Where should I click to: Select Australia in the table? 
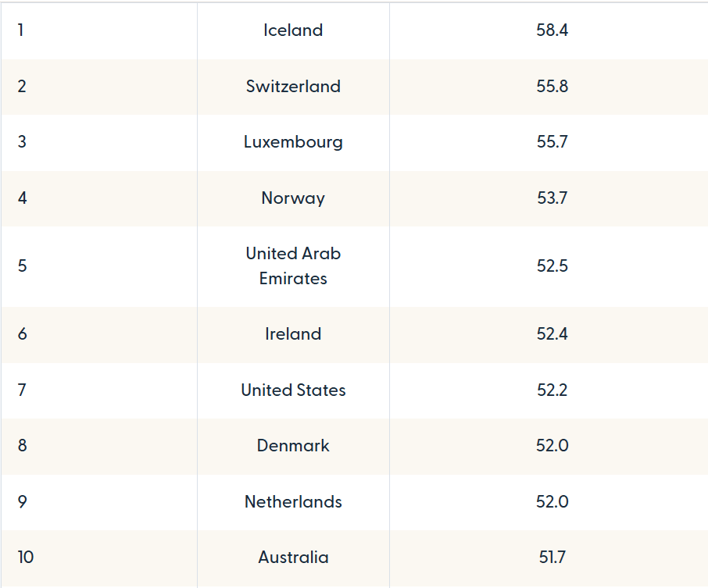point(293,558)
